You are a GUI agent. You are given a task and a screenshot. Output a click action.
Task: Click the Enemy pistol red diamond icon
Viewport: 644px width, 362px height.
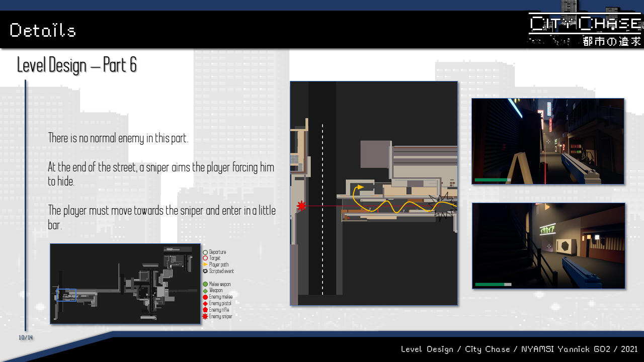[x=205, y=304]
